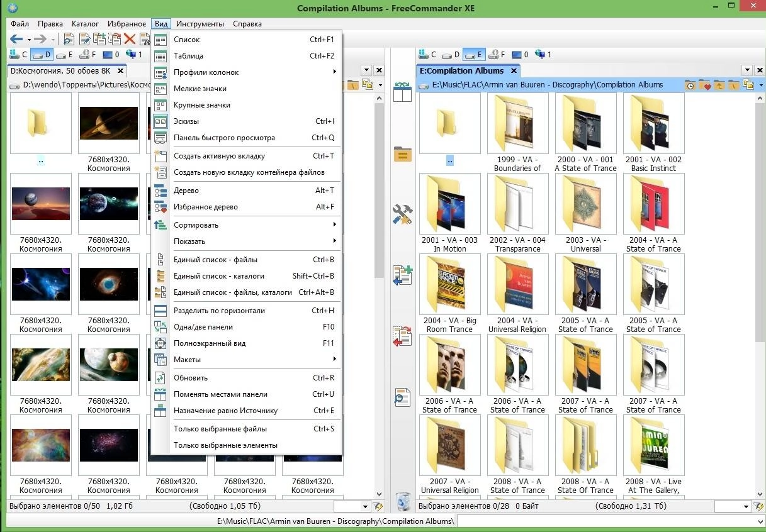Choose Список in the Вид menu

(x=247, y=40)
